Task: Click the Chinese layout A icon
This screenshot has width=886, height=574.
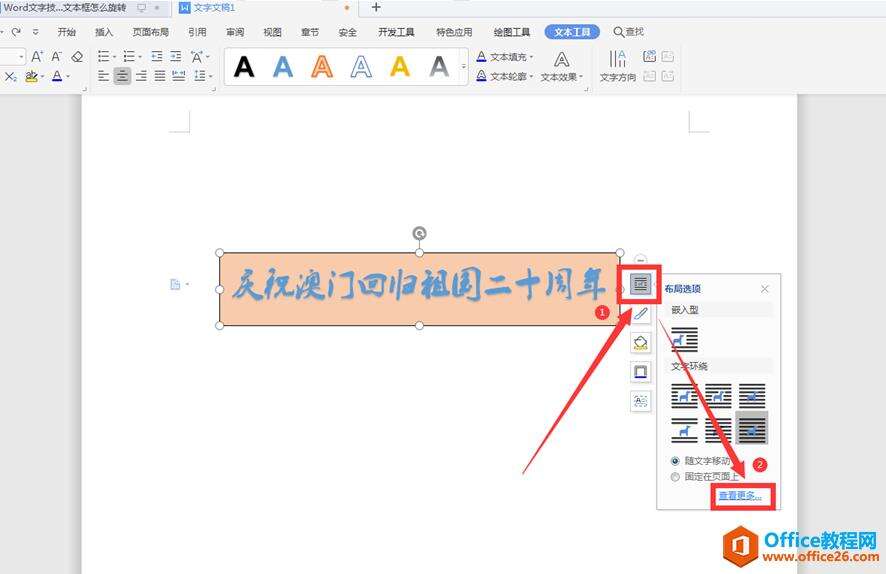Action: pos(196,56)
